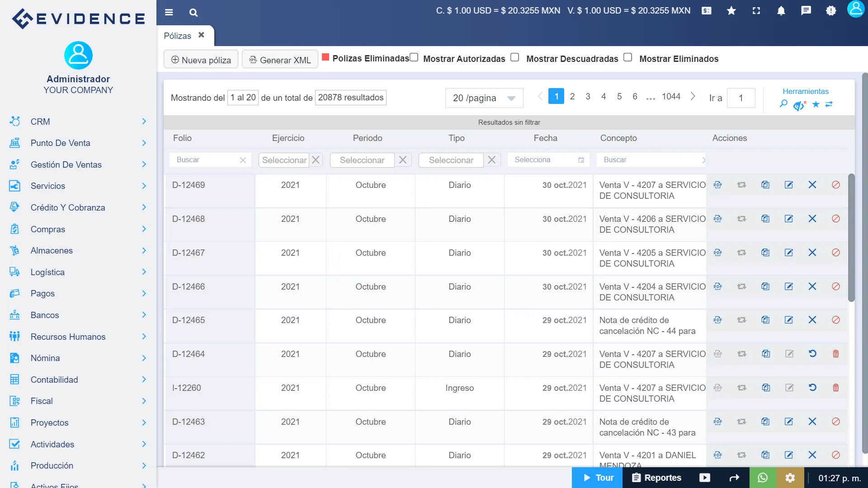Click the Nueva póliza button
Screen dimensions: 868x488
pos(201,60)
